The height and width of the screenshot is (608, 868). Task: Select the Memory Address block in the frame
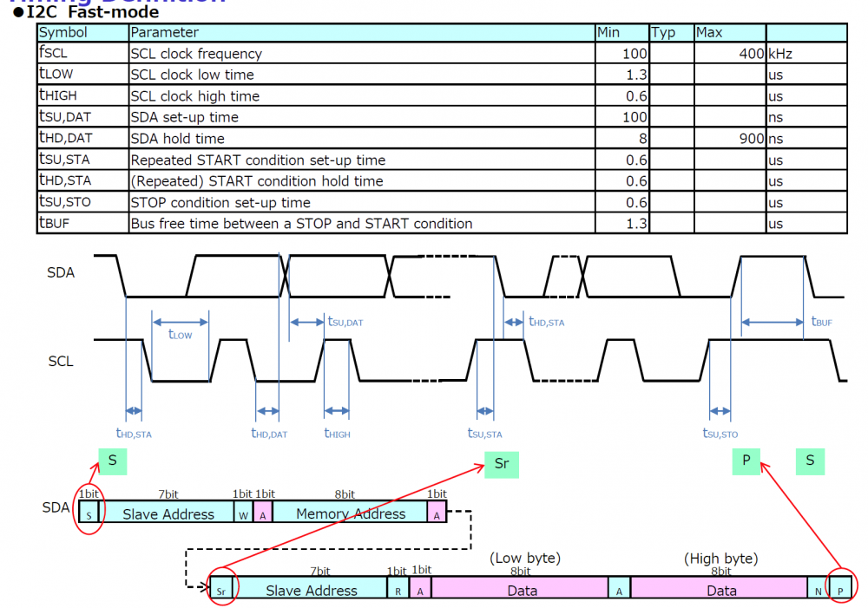[350, 513]
